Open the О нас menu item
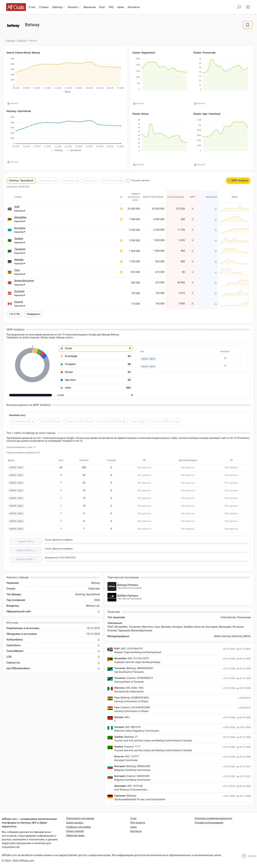Screen dimensions: 257x868 [32, 7]
